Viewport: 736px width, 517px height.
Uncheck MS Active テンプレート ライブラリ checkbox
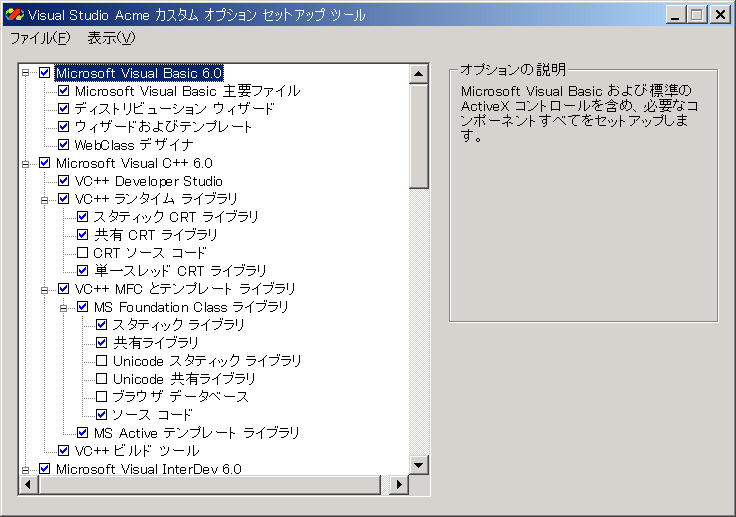83,432
